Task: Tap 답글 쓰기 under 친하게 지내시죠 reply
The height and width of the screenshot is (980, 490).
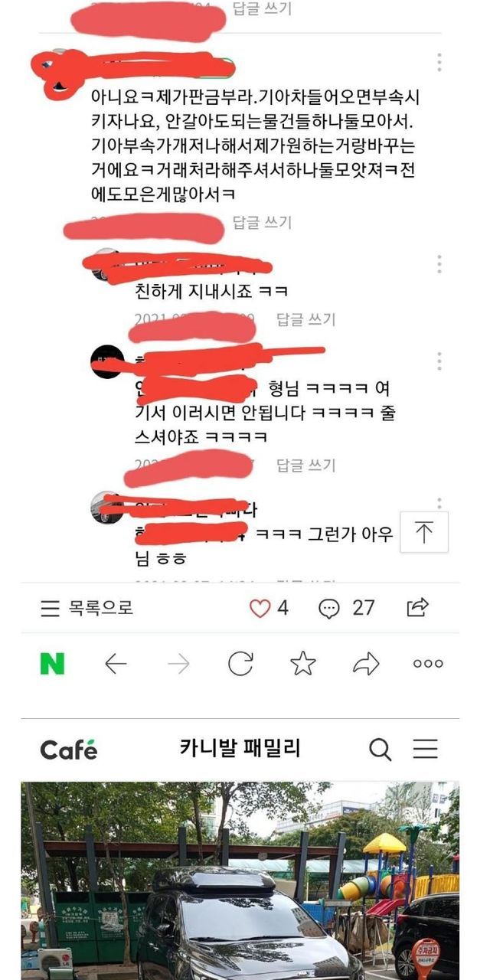Action: click(x=305, y=319)
